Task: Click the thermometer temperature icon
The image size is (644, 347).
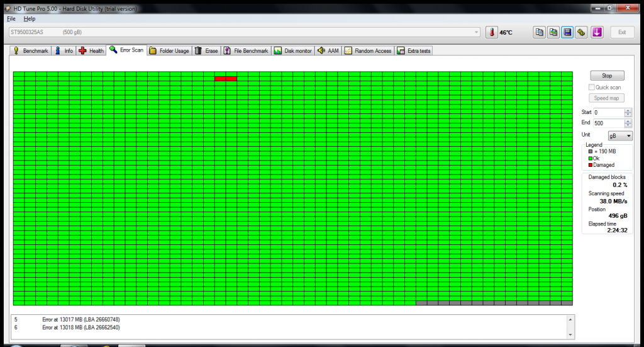Action: 492,32
